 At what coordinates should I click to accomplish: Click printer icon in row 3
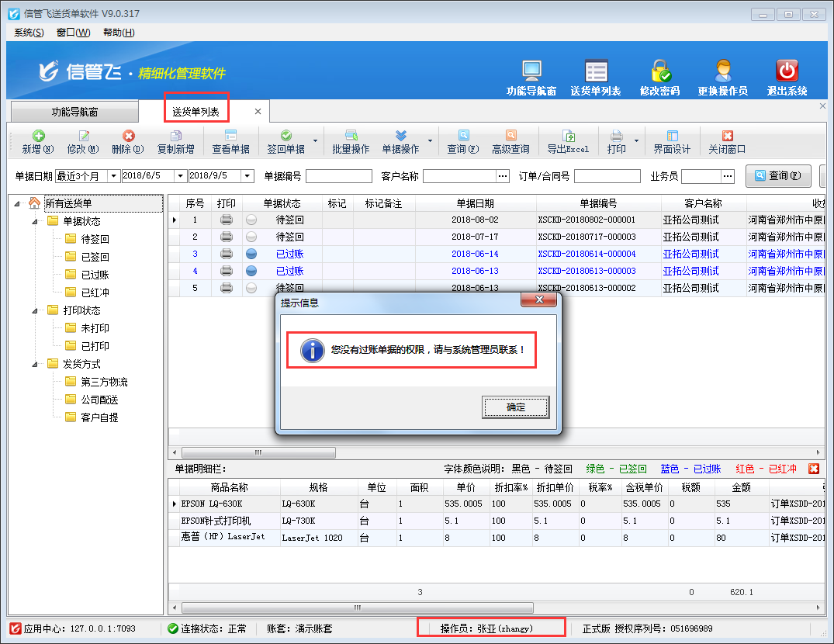pos(227,254)
